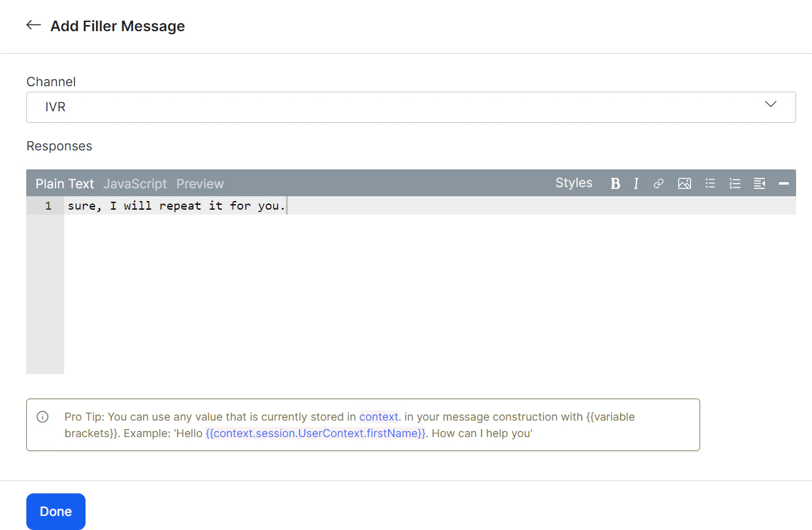812x530 pixels.
Task: Select the Plain Text tab
Action: pyautogui.click(x=64, y=183)
